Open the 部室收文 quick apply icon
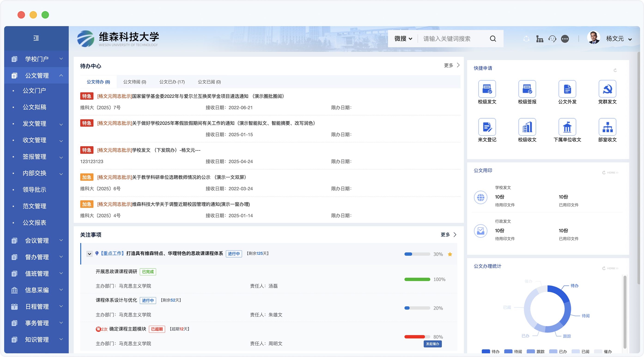The height and width of the screenshot is (357, 644). coord(607,127)
